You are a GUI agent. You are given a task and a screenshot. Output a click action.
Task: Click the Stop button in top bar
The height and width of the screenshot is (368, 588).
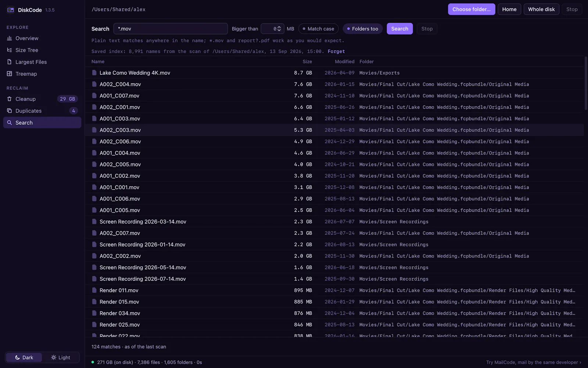click(x=572, y=9)
